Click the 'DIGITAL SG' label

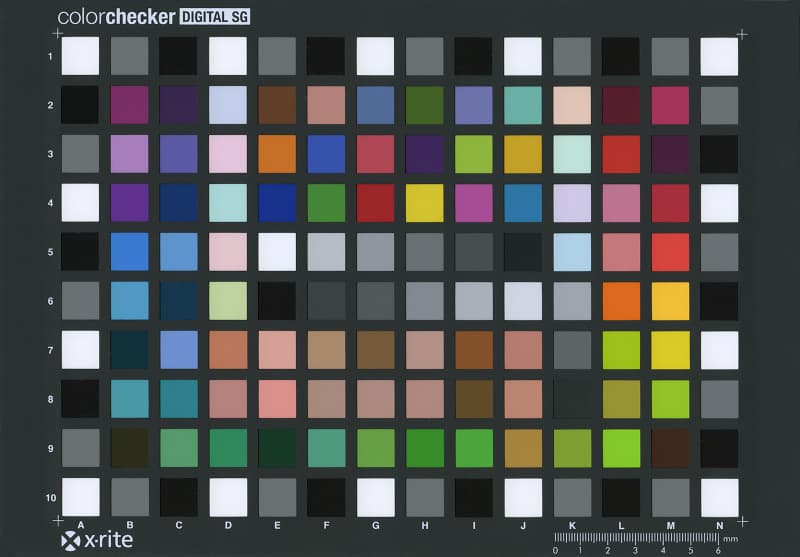pyautogui.click(x=215, y=17)
